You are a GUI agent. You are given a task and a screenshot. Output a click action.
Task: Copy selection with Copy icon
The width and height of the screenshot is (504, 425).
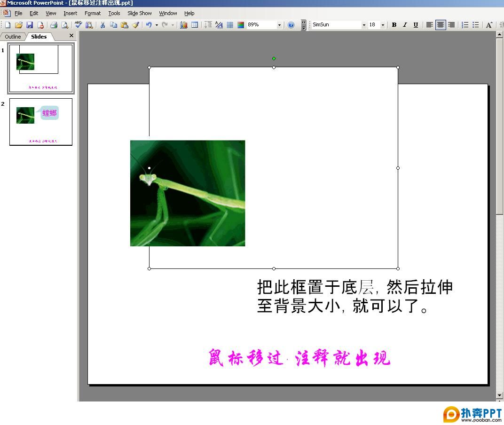(x=113, y=25)
